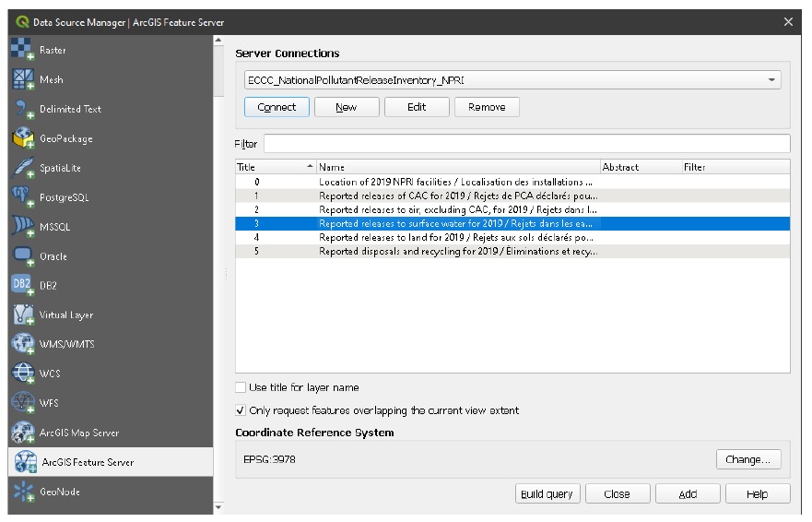Change the coordinate reference system
The image size is (812, 522).
(x=748, y=459)
